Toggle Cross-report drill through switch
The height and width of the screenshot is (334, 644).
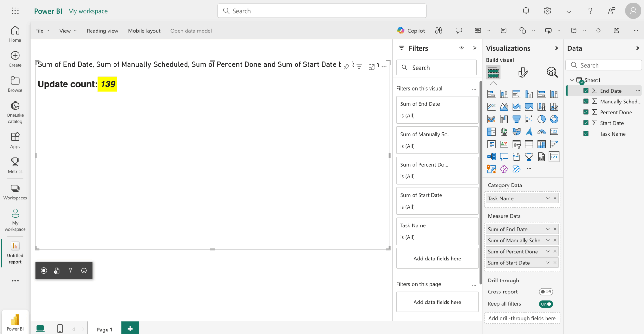(x=546, y=292)
